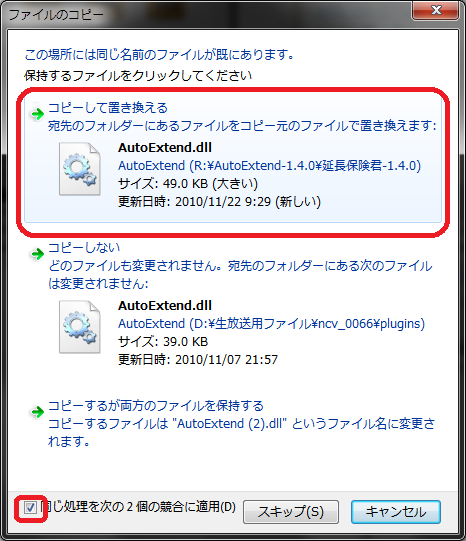This screenshot has width=466, height=541.
Task: Click the スキップ(S) button
Action: [291, 512]
